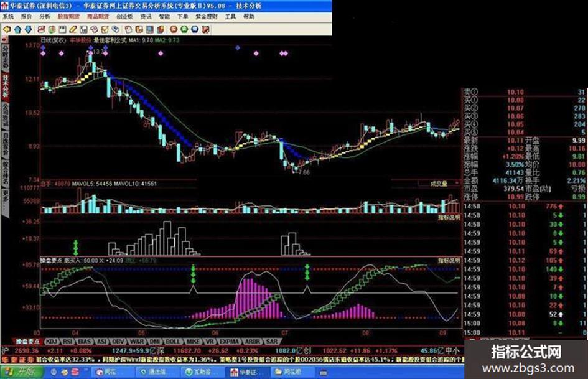Select the RSI indicator tab

coord(67,341)
